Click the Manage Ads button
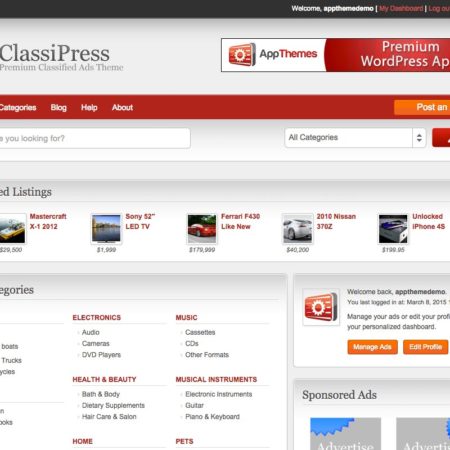The height and width of the screenshot is (450, 450). (x=372, y=347)
